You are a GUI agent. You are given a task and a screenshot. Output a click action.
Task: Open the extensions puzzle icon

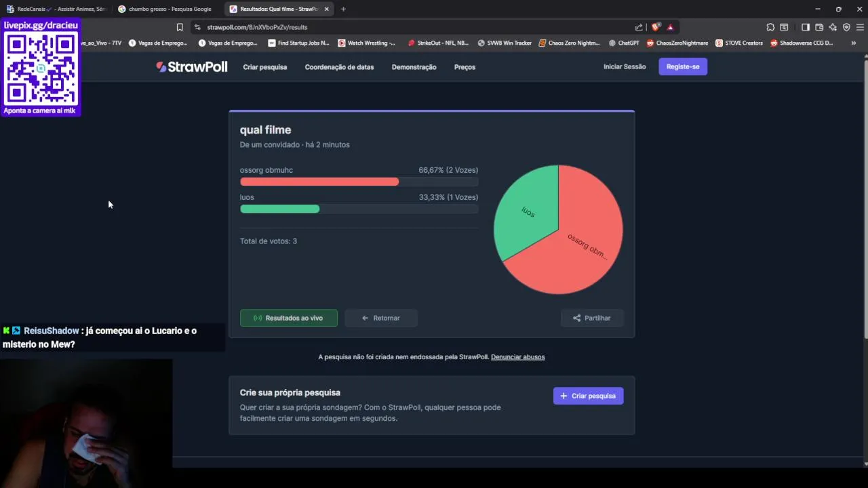point(770,27)
